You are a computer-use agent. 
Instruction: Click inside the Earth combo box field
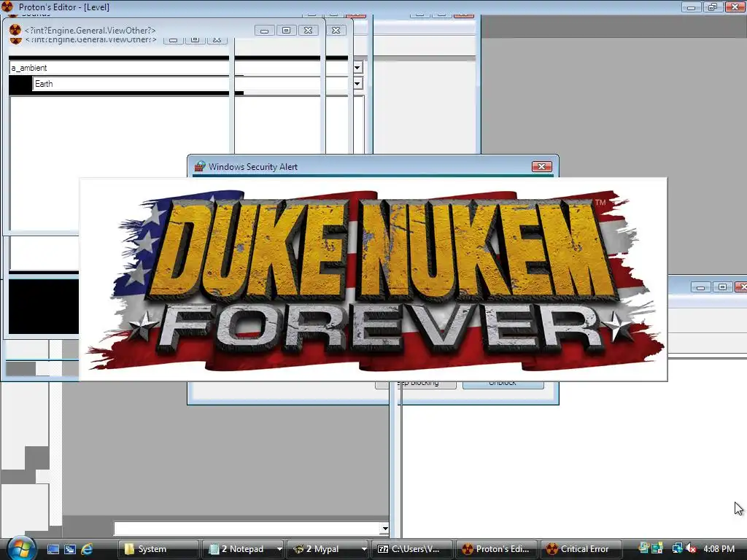pos(193,84)
